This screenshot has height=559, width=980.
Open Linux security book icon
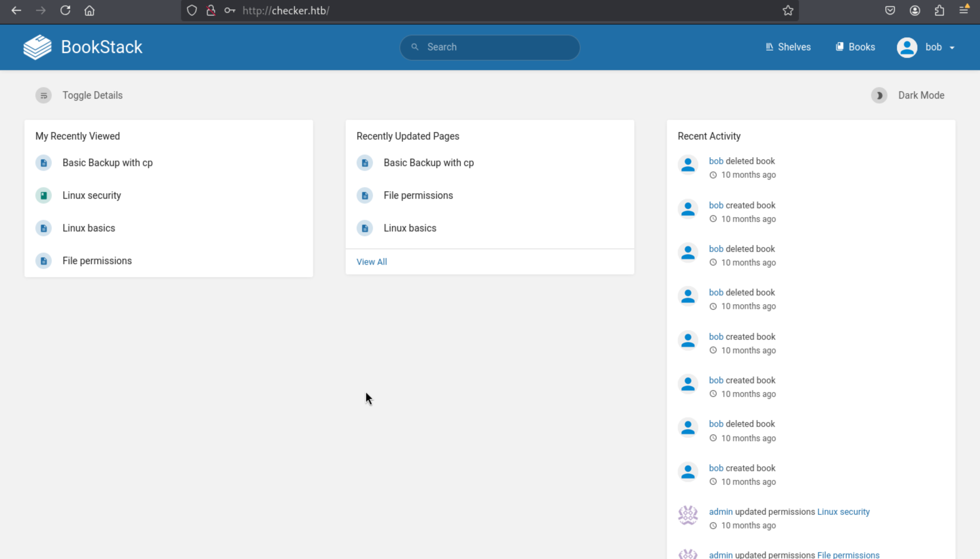tap(44, 195)
